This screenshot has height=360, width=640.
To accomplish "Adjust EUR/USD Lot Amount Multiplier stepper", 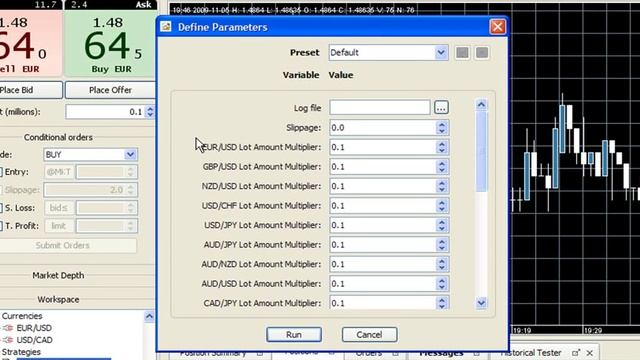I will pyautogui.click(x=442, y=147).
